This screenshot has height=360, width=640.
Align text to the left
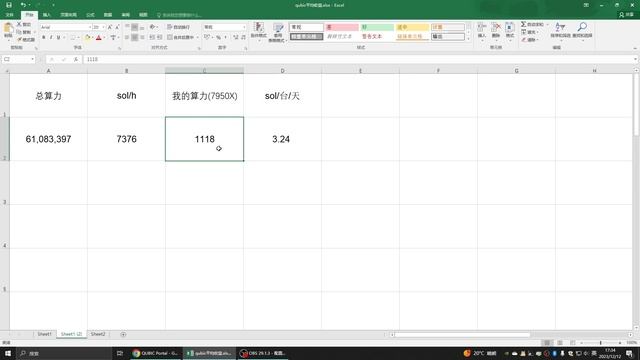click(x=127, y=38)
